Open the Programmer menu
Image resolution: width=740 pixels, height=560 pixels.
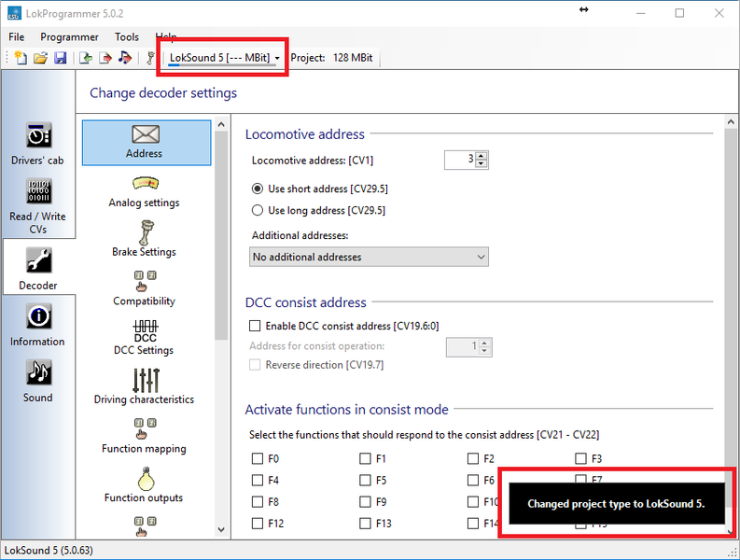coord(69,36)
